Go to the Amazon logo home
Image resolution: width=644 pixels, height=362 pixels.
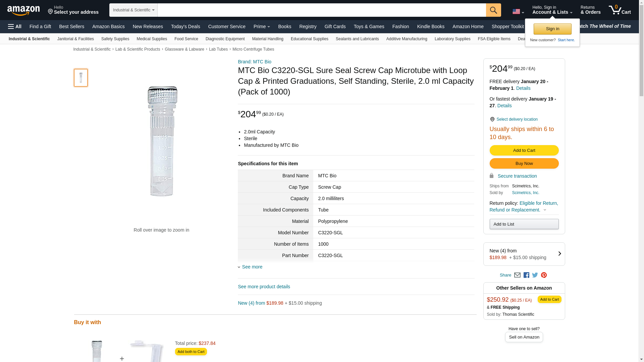tap(23, 10)
